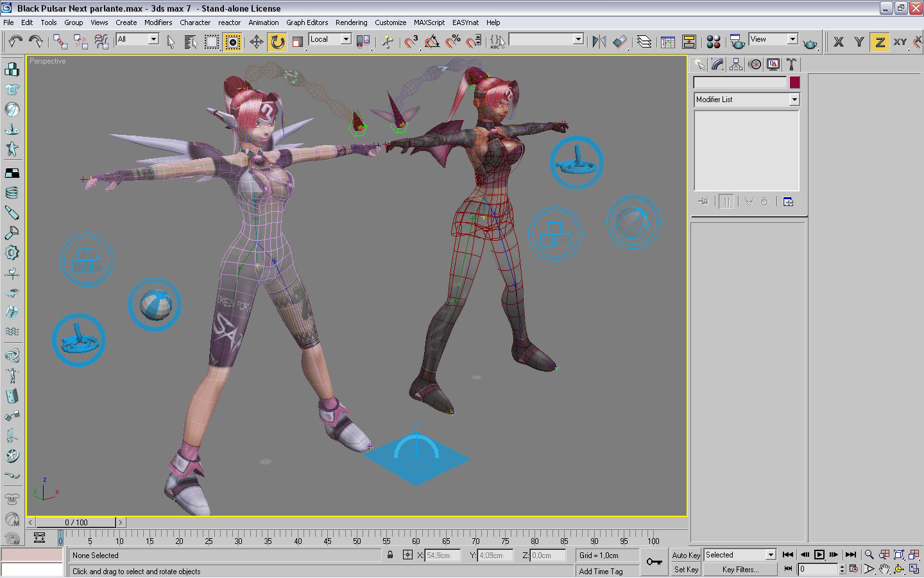Play the animation
The height and width of the screenshot is (578, 924).
coord(819,555)
